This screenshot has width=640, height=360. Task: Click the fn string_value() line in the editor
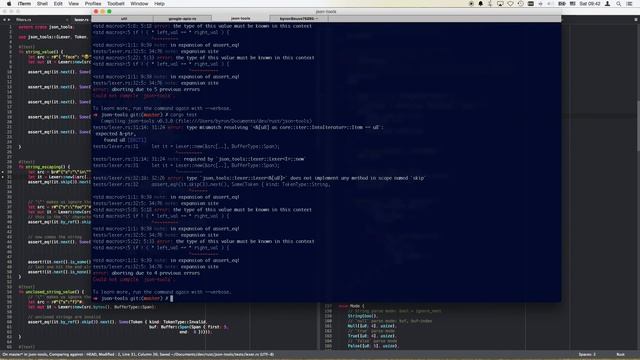pos(41,52)
